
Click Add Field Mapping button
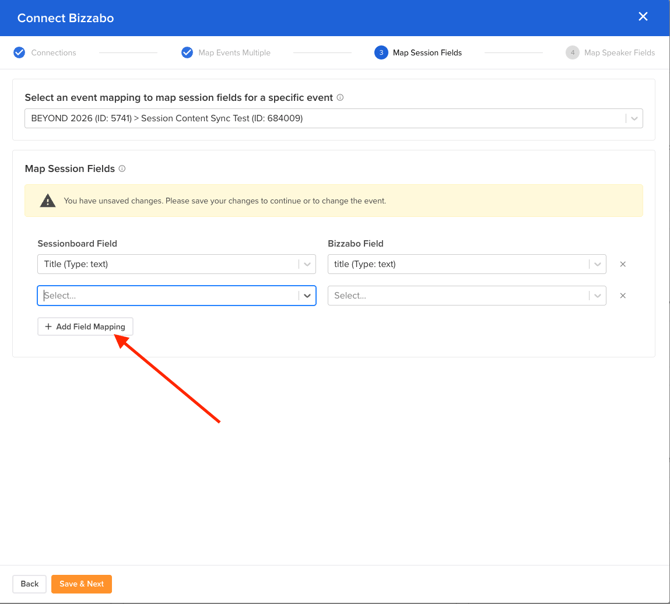(x=85, y=327)
